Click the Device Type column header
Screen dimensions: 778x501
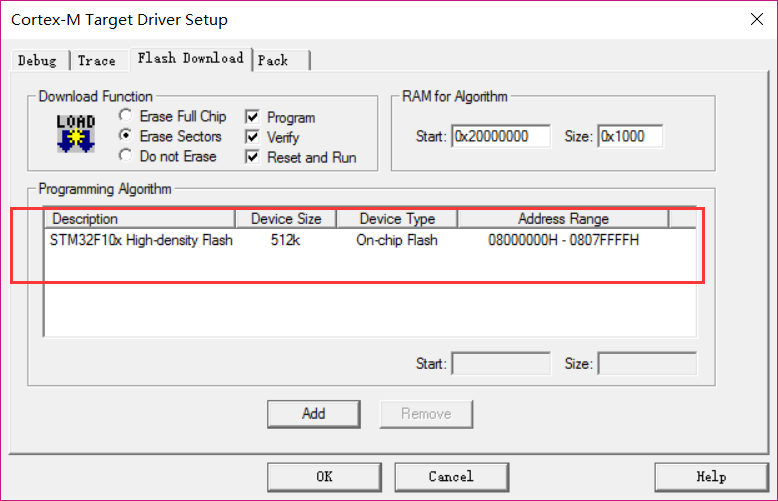[397, 219]
